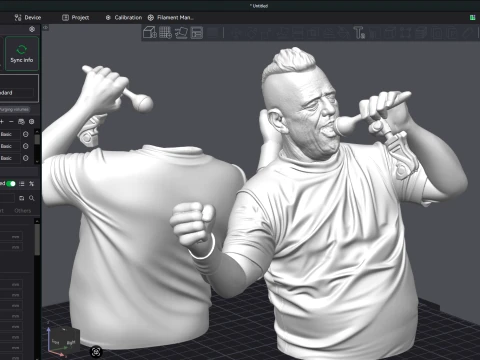Select the Scale tool in toolbar
Screen dimensions: 480x360
[267, 33]
